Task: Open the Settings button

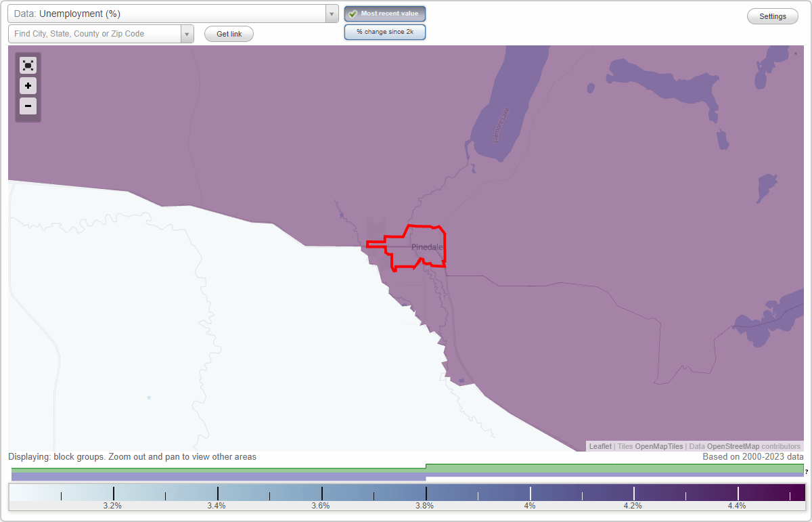Action: (773, 17)
